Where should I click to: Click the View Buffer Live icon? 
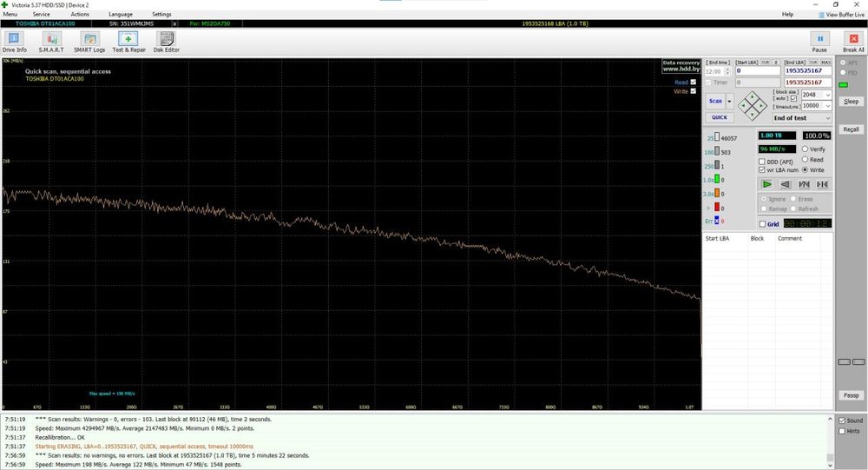pyautogui.click(x=821, y=15)
